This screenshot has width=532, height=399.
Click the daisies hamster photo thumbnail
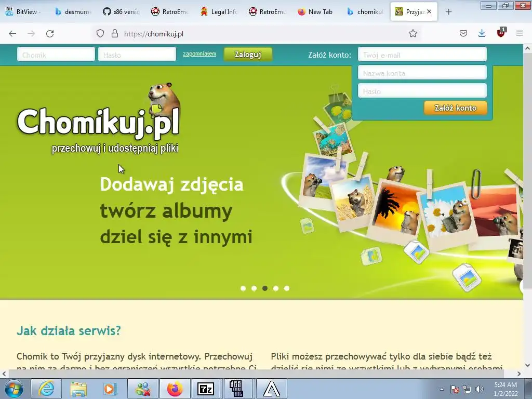click(446, 216)
